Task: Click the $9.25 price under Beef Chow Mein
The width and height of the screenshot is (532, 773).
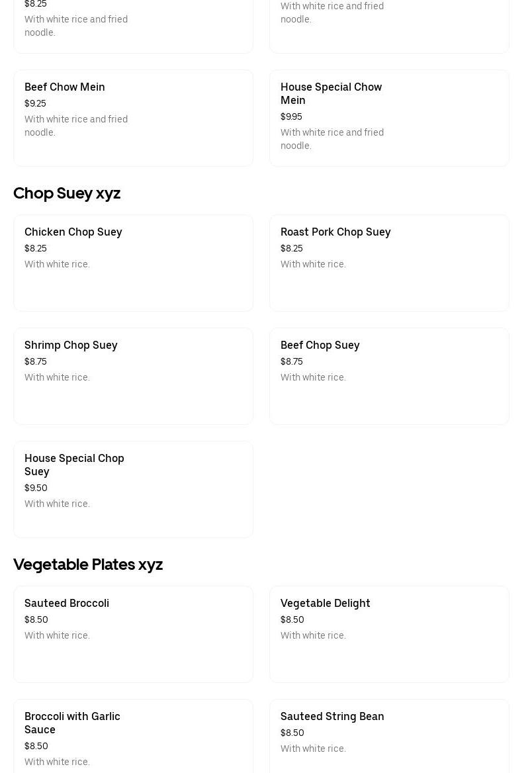Action: point(35,104)
